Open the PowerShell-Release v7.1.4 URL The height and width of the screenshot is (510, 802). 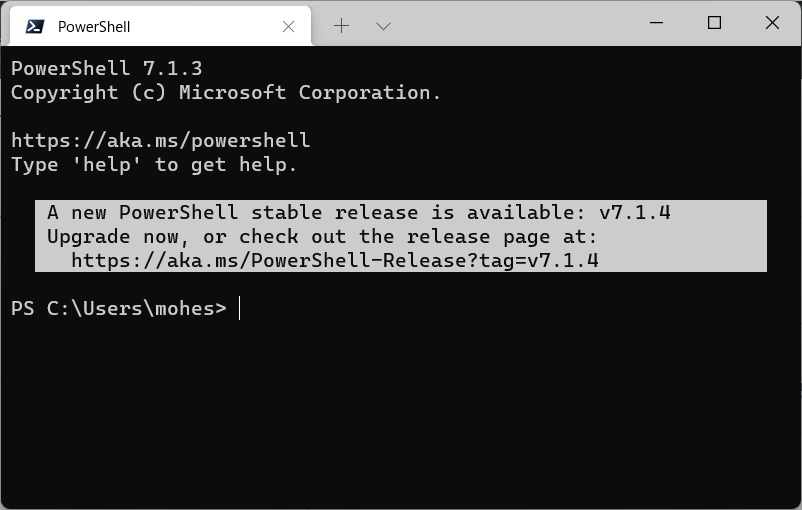(x=335, y=260)
